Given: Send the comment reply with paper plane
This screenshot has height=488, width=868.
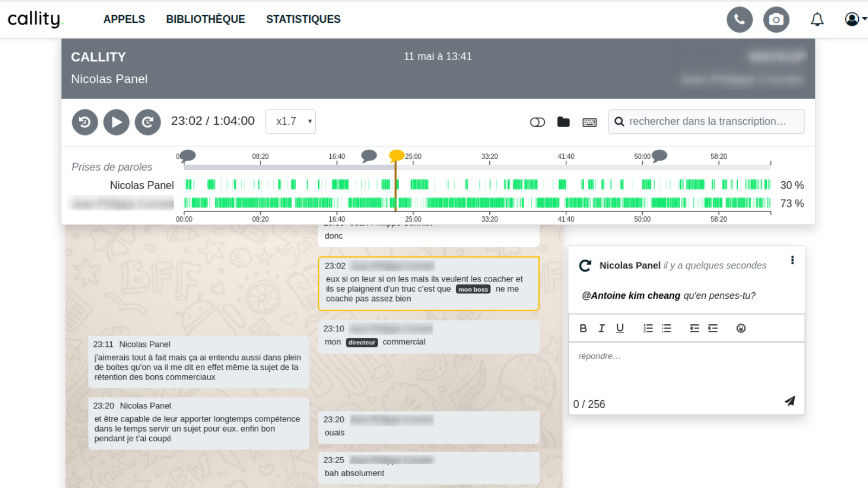Looking at the screenshot, I should (790, 401).
